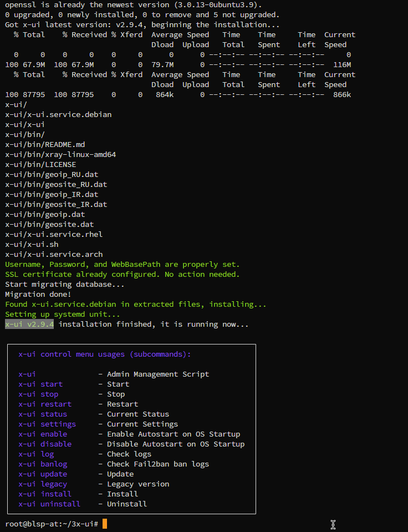
Task: Click the 'Setting up systemd unit...' line
Action: coord(63,314)
